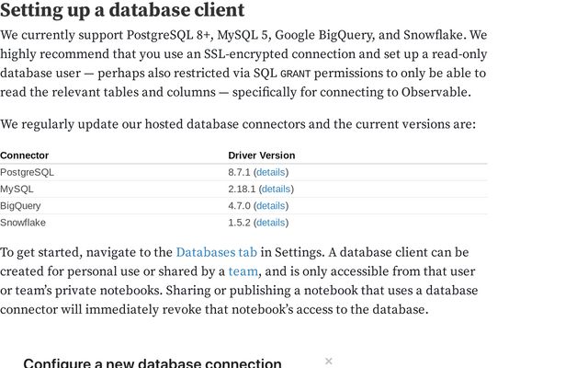This screenshot has height=368, width=588.
Task: Select the Snowflake connector name cell
Action: [23, 222]
